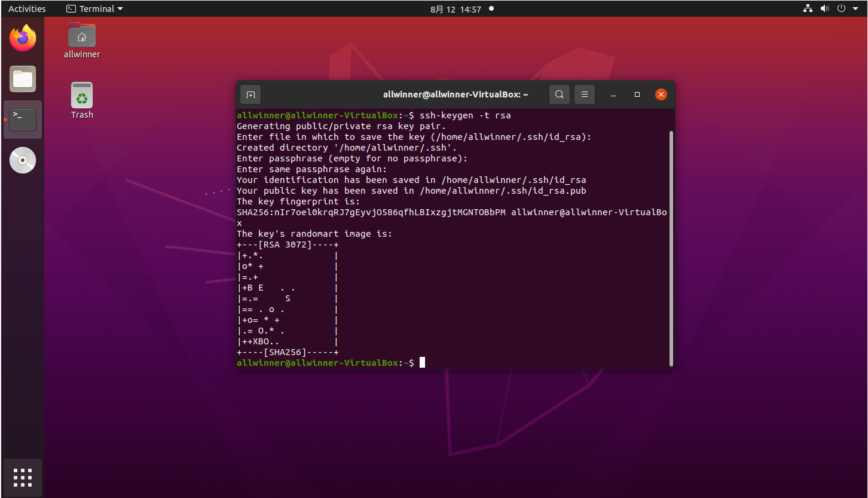Maximize the terminal window

click(x=637, y=94)
